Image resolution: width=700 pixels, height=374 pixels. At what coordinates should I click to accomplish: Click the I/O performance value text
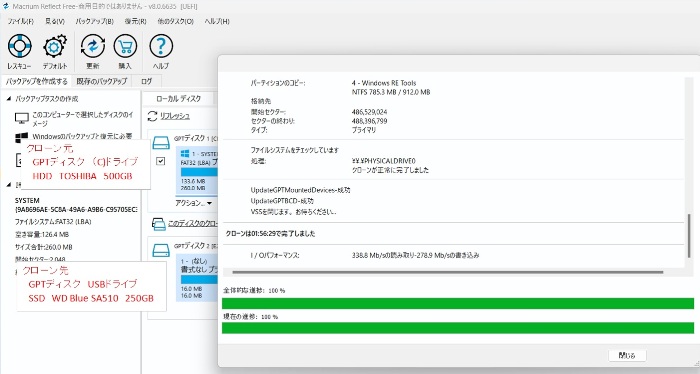coord(415,255)
